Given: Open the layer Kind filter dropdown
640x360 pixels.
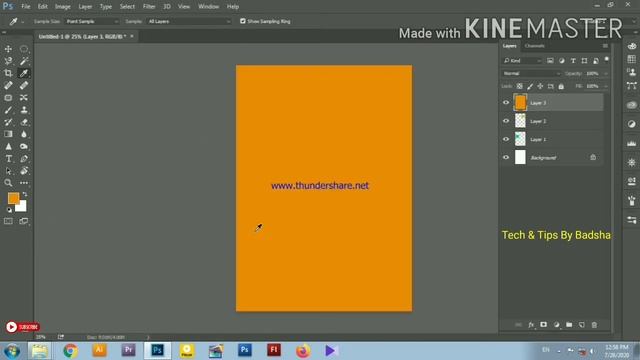Looking at the screenshot, I should tap(522, 61).
